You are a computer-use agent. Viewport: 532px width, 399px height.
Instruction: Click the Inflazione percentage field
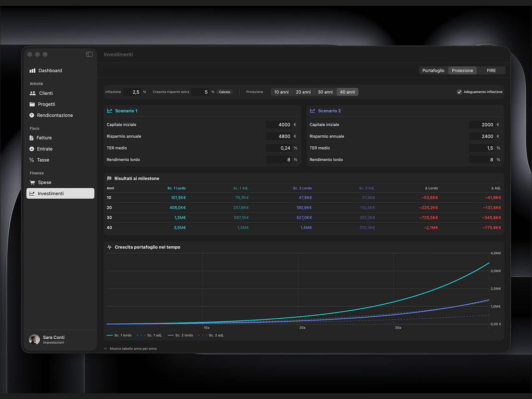tap(132, 92)
